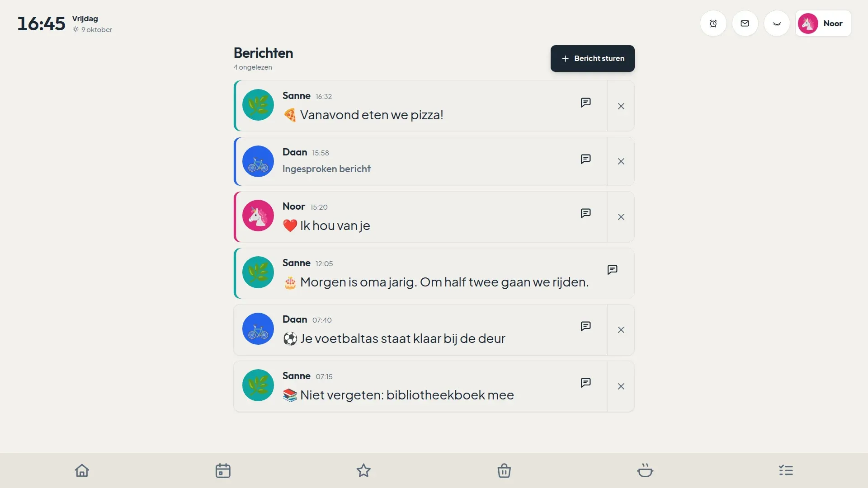
Task: Open Noor's profile menu
Action: (823, 23)
